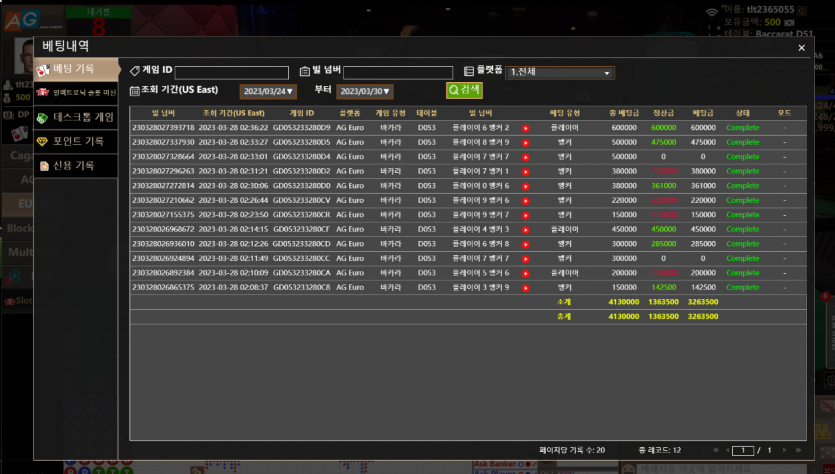Click the platform list icon beside 플랫폼
Screen dimensions: 835x474
(469, 71)
